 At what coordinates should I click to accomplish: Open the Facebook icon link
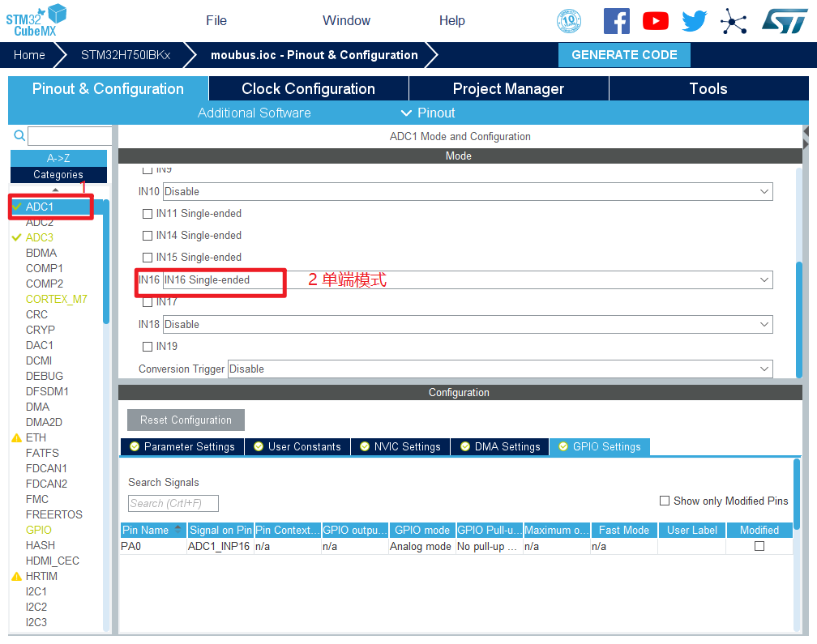(616, 21)
